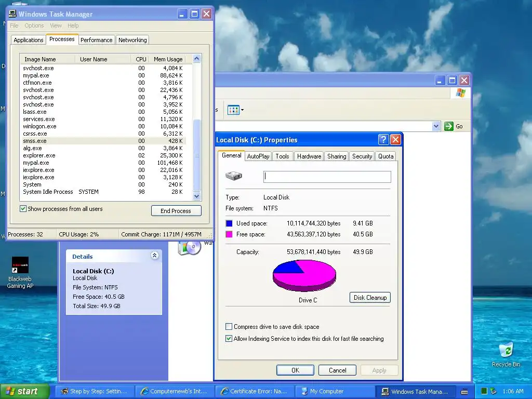The width and height of the screenshot is (532, 399).
Task: Switch to Computernewb's Internet Explorer taskbar item
Action: (175, 391)
